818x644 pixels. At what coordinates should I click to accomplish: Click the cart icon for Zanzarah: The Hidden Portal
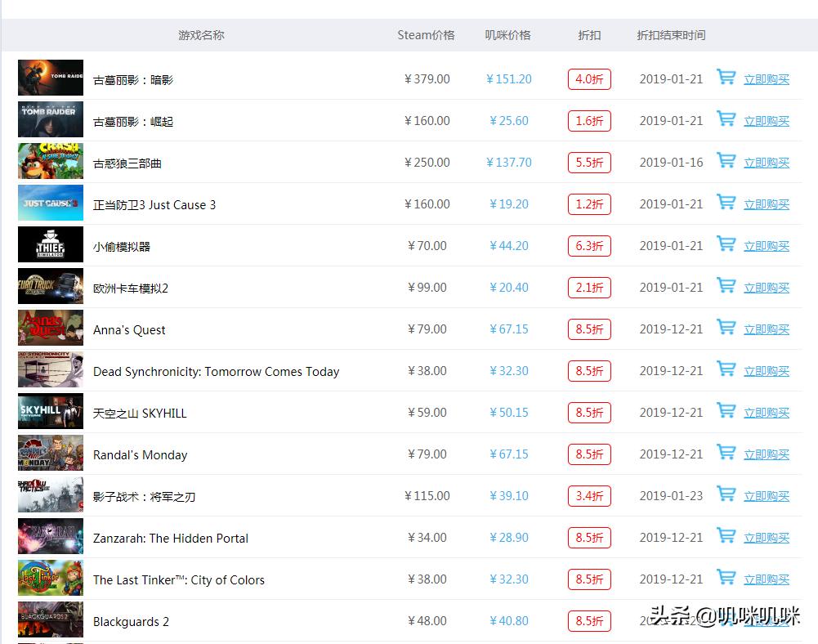coord(726,536)
